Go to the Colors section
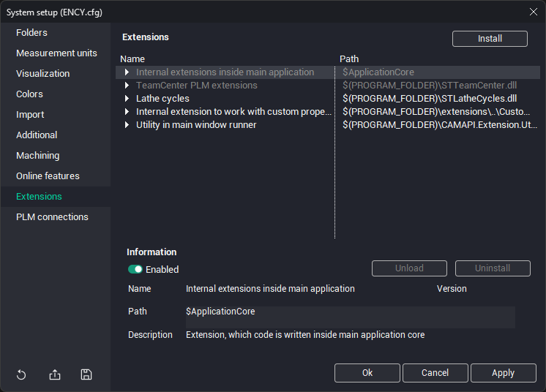The image size is (546, 392). click(29, 94)
